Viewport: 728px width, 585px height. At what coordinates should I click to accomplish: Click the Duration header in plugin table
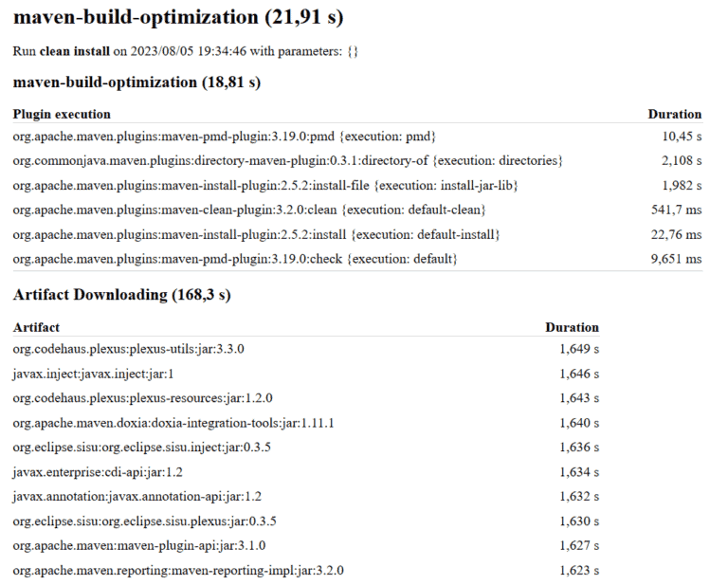tap(674, 114)
